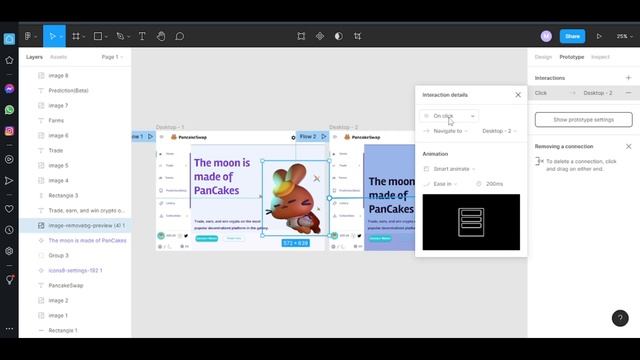Close the Interaction details panel

point(518,95)
